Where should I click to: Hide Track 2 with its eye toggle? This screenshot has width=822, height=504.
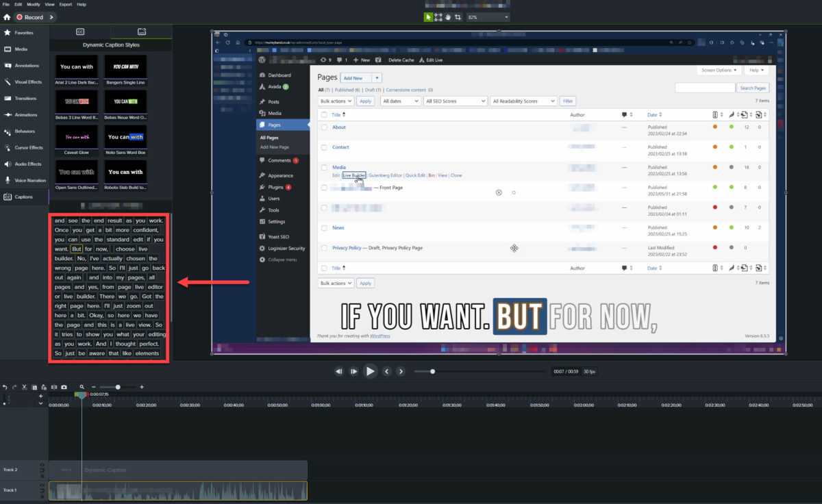click(41, 464)
